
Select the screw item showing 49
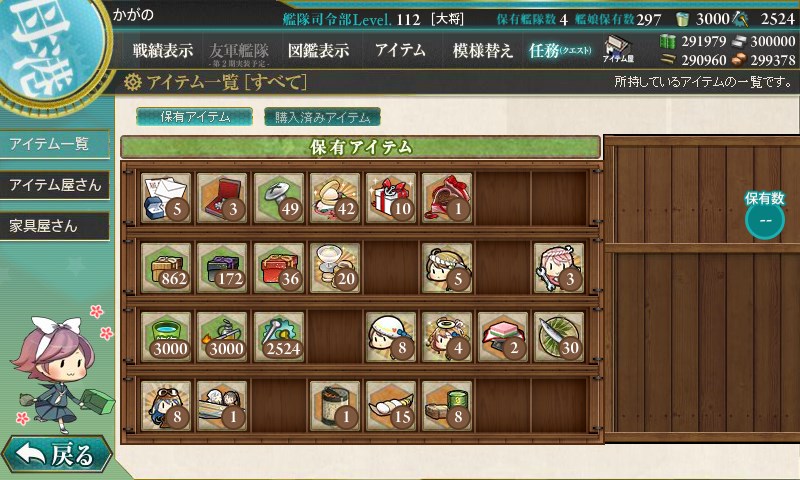279,198
